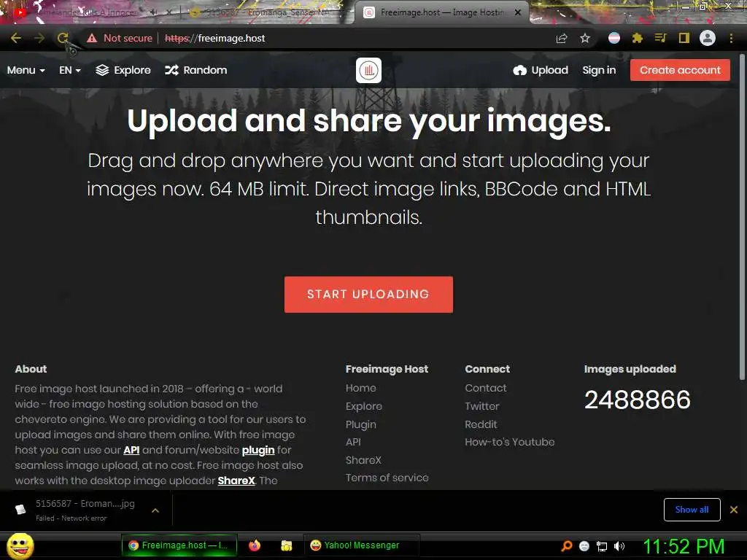747x560 pixels.
Task: Mute the YouTube tab audio icon
Action: (153, 12)
